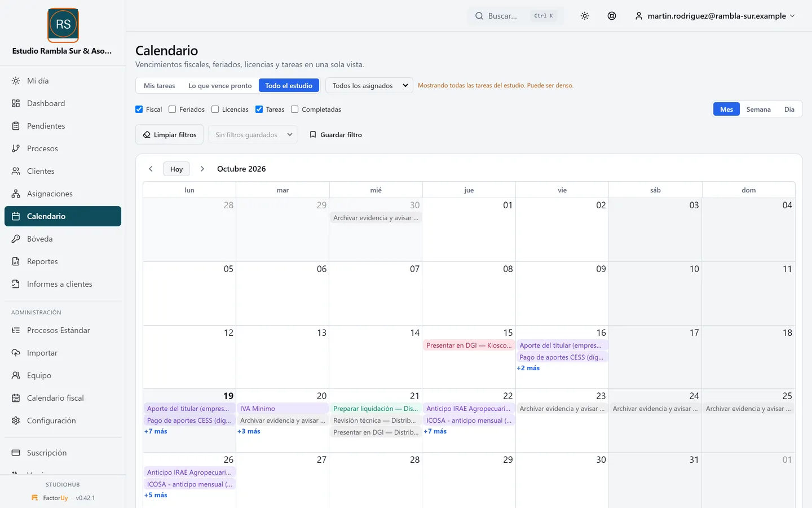Open Preparar liquidación event on day 21

click(x=376, y=409)
